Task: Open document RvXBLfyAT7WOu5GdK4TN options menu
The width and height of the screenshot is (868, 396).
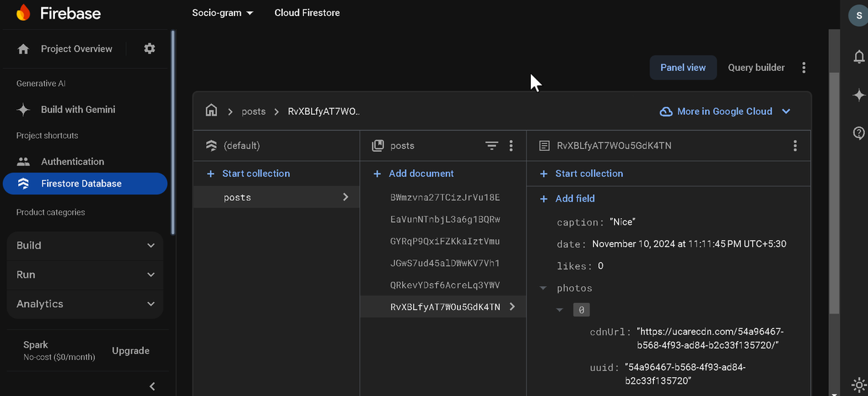Action: tap(795, 146)
